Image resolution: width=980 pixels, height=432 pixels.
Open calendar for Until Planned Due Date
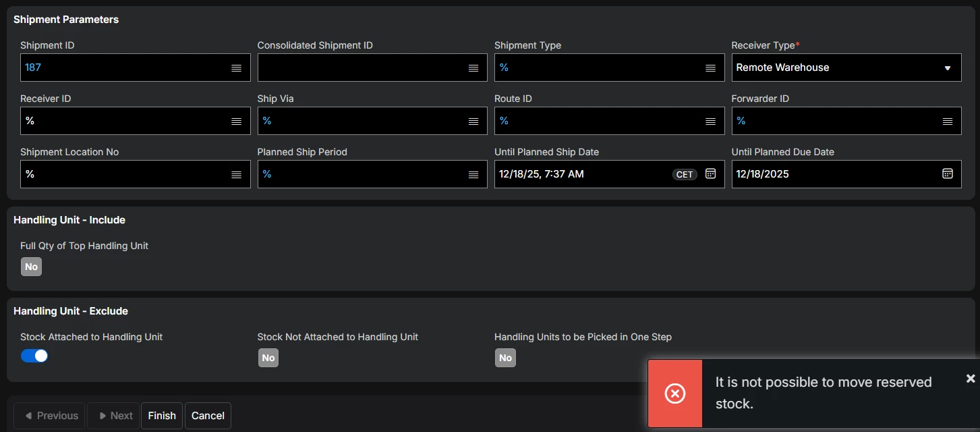[x=948, y=173]
